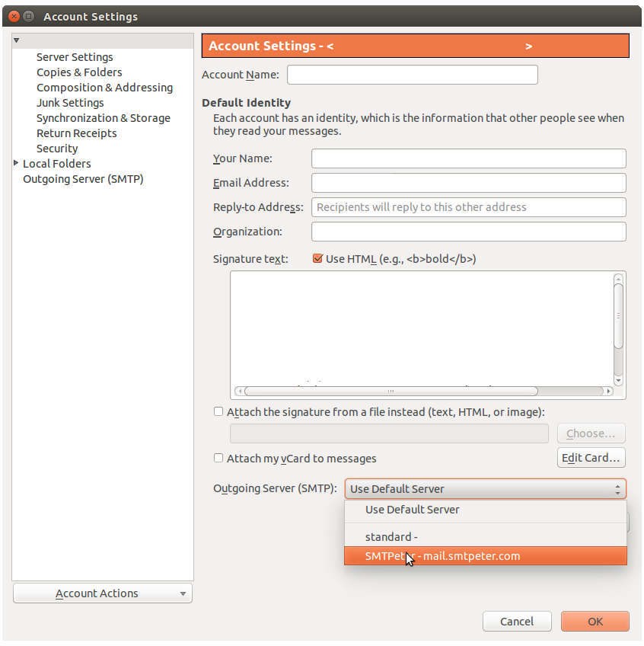Collapse the top account in the sidebar
Viewport: 644px width, 646px height.
click(x=16, y=39)
